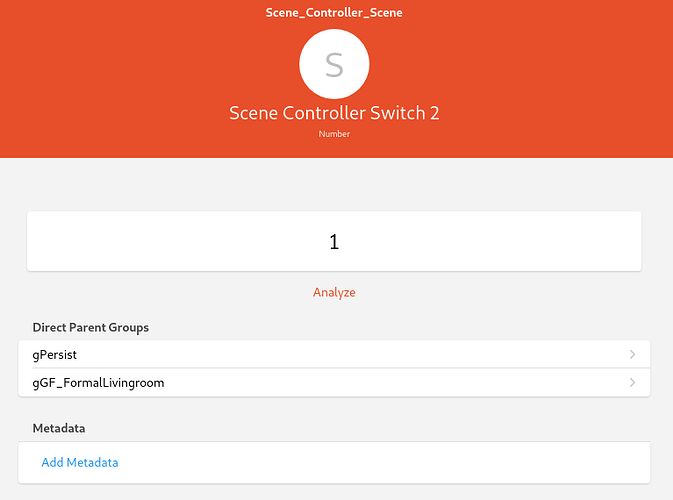The image size is (673, 500).
Task: Click the Analyze link
Action: [334, 293]
